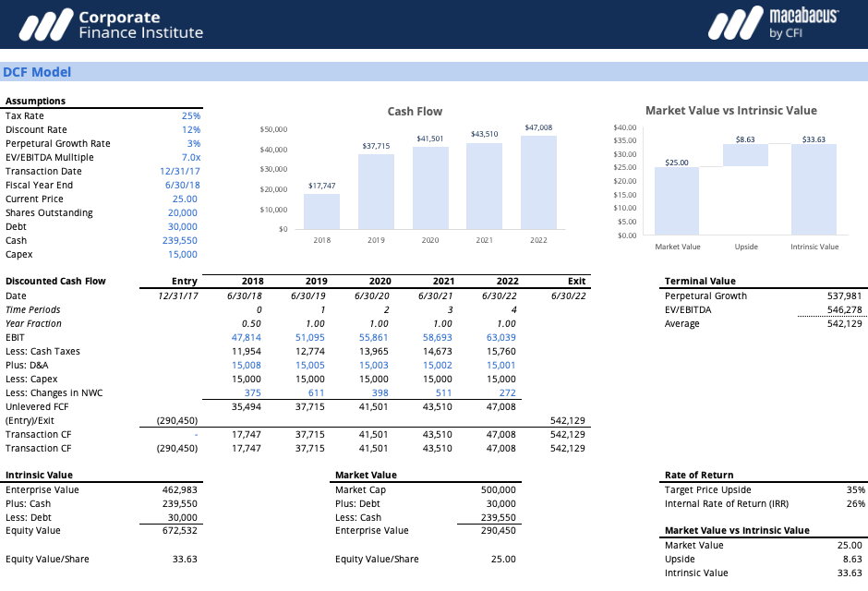
Task: Click the Discount Rate value 12%
Action: (x=190, y=129)
